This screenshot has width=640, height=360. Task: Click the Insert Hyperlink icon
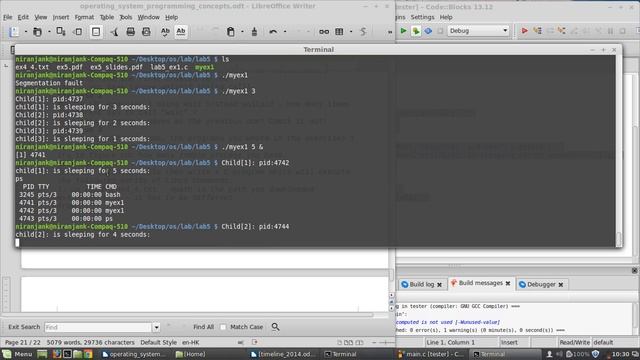click(324, 31)
